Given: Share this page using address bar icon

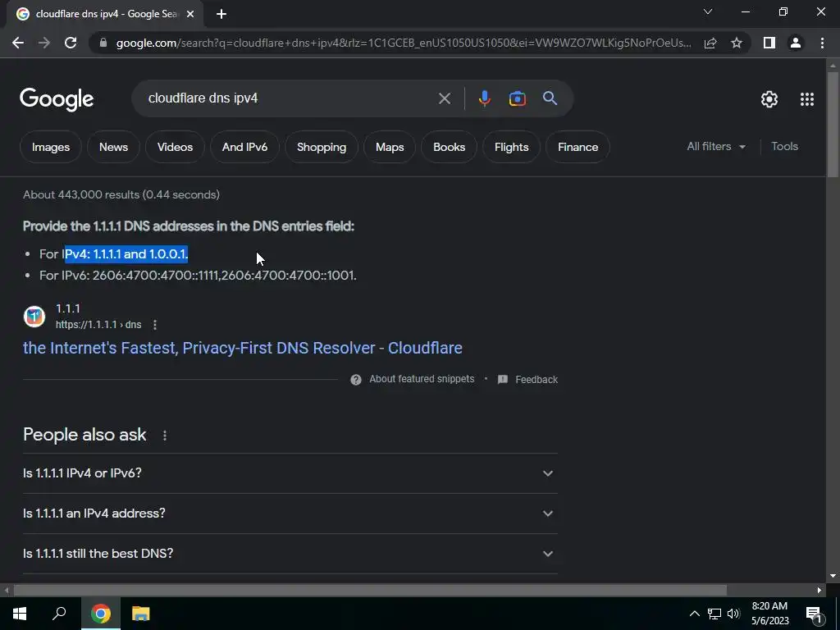Looking at the screenshot, I should point(710,43).
